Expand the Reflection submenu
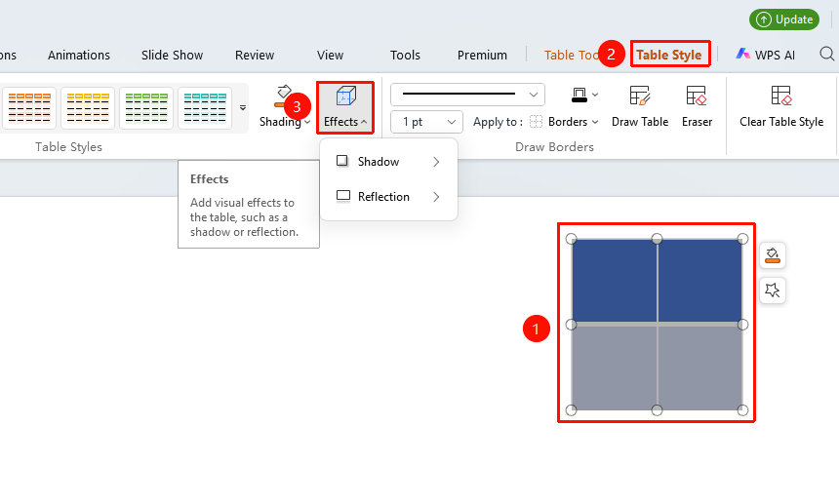Image resolution: width=839 pixels, height=504 pixels. click(388, 197)
